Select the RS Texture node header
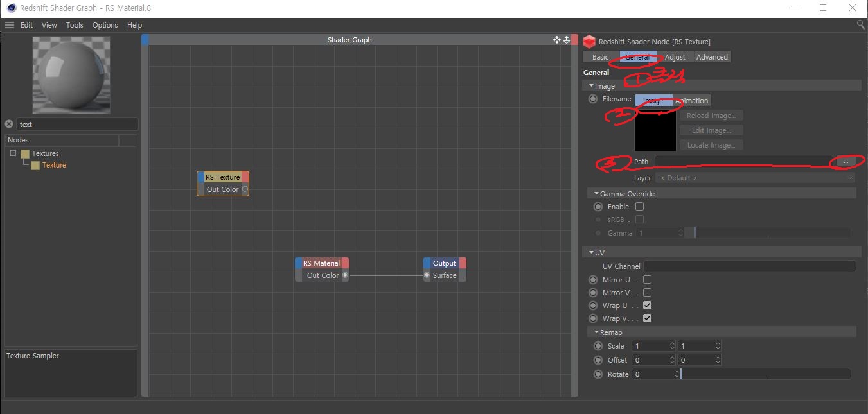Image resolution: width=868 pixels, height=414 pixels. [223, 177]
